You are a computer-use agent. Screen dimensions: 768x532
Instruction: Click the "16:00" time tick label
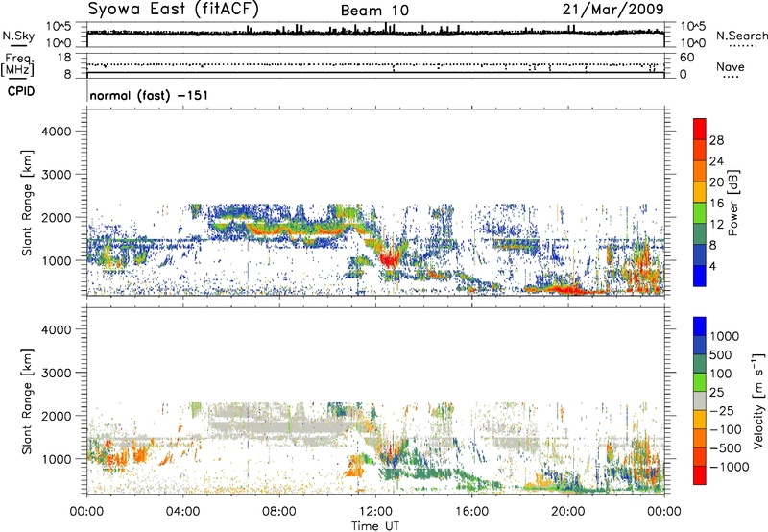[471, 512]
